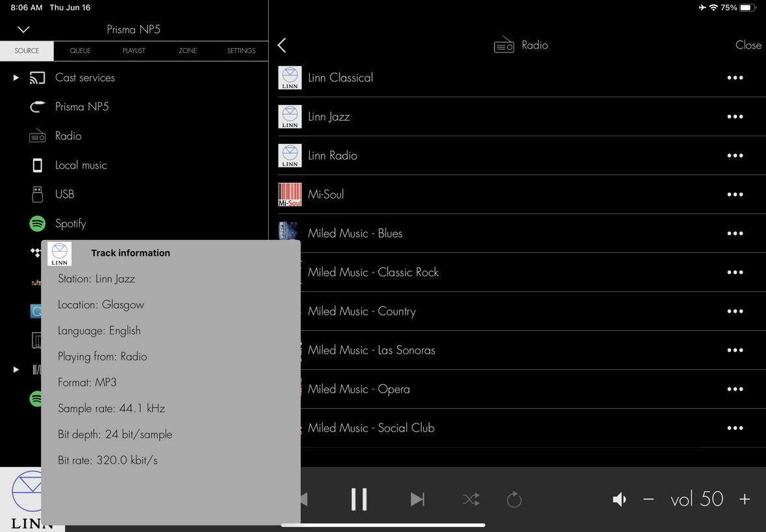Select the Mi-Soul station name
Screen dimensions: 766x532
[x=326, y=194]
